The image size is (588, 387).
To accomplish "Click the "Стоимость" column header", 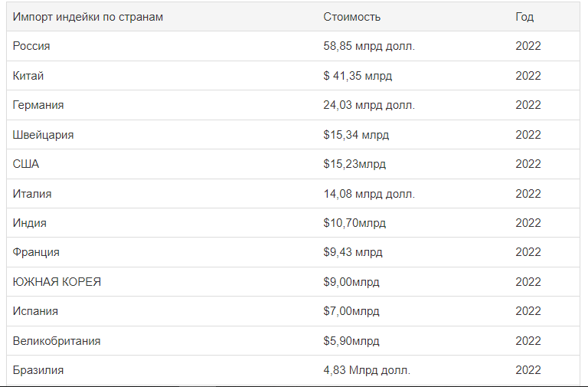I will (352, 17).
